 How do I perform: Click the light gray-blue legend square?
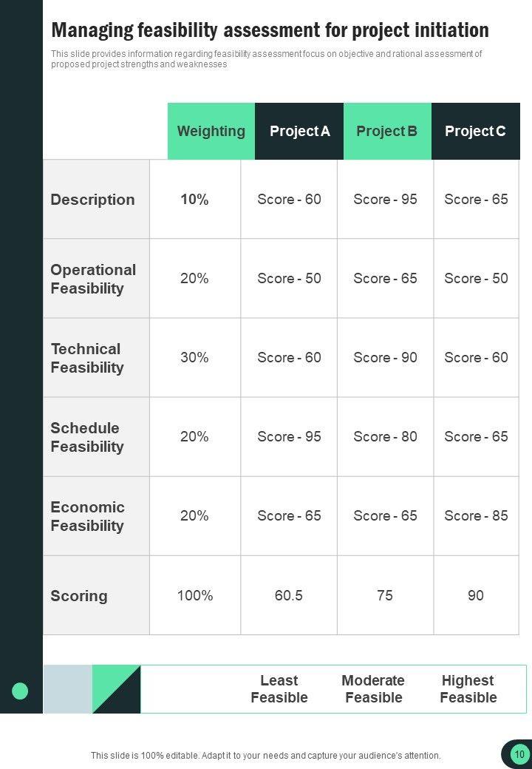[x=67, y=689]
